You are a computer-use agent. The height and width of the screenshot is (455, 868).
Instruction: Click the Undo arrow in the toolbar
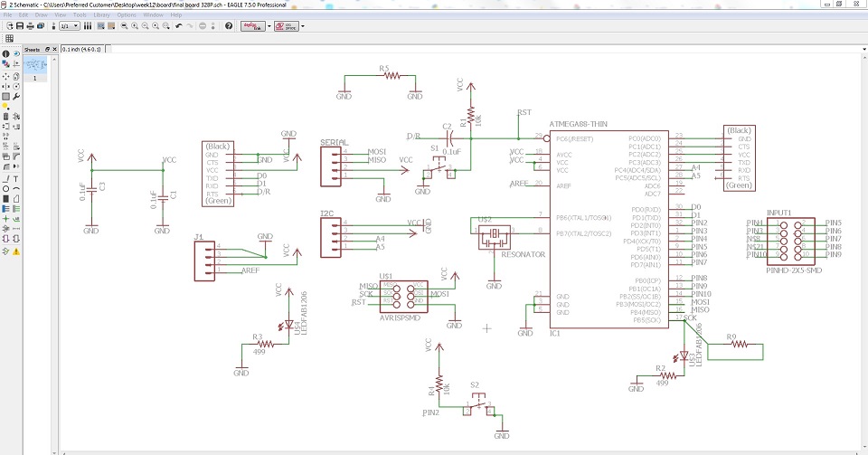tap(178, 26)
